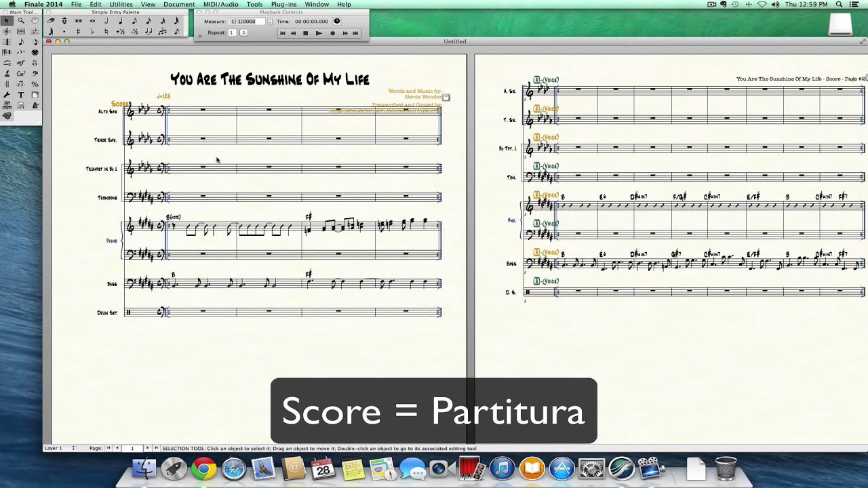Select the Page Layout tool
Screen dimensions: 868x488
(x=35, y=95)
